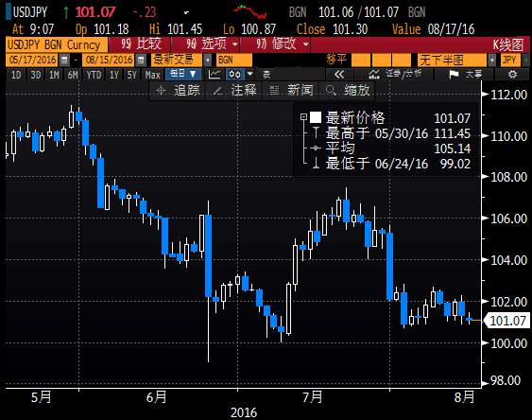This screenshot has width=532, height=420.
Task: Open the start date calendar picker
Action: click(x=63, y=61)
